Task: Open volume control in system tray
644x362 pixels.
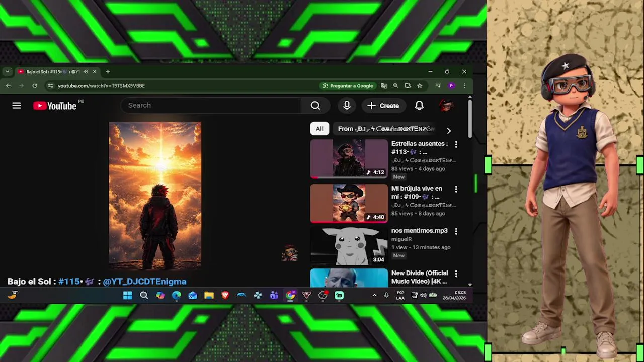Action: [x=424, y=296]
